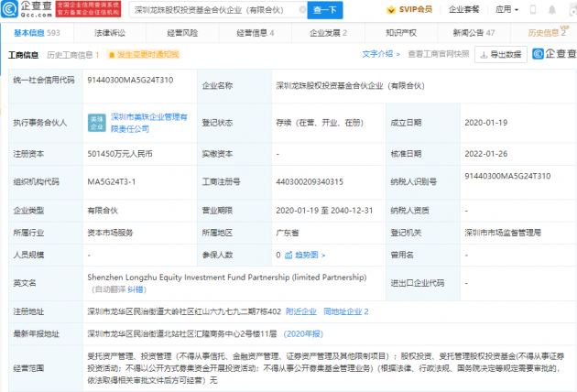Select the 存续（在营、开业、在册）status
The height and width of the screenshot is (392, 577).
[x=320, y=123]
